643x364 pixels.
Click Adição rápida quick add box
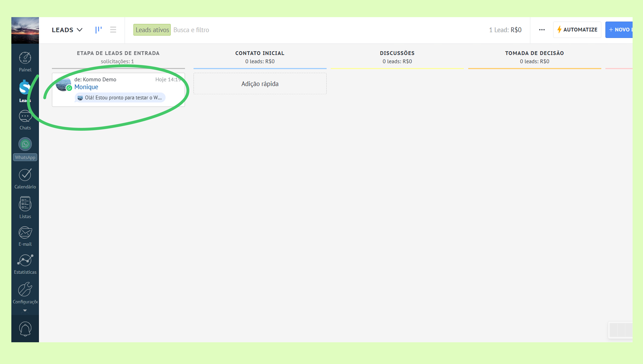260,83
